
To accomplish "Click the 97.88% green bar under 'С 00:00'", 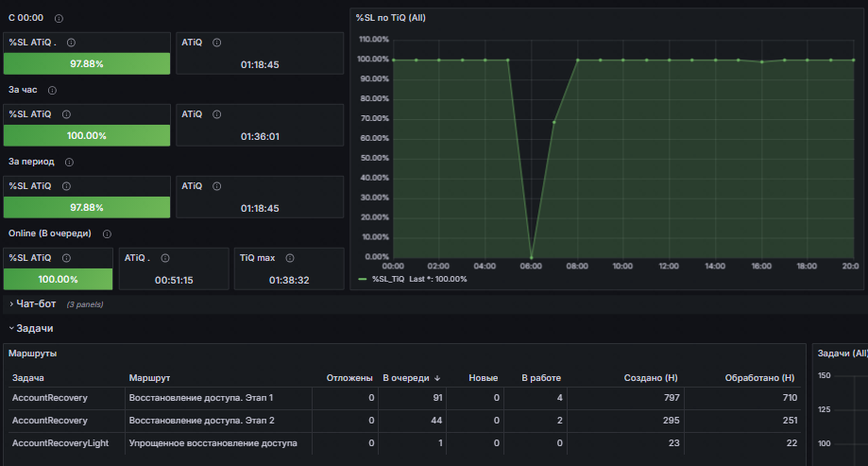I will [x=87, y=63].
